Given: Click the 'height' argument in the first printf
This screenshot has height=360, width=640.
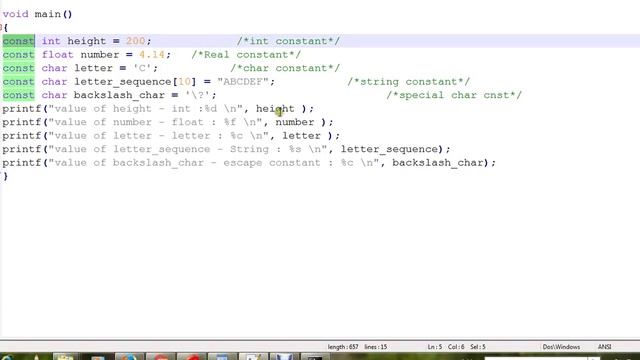Looking at the screenshot, I should click(275, 109).
